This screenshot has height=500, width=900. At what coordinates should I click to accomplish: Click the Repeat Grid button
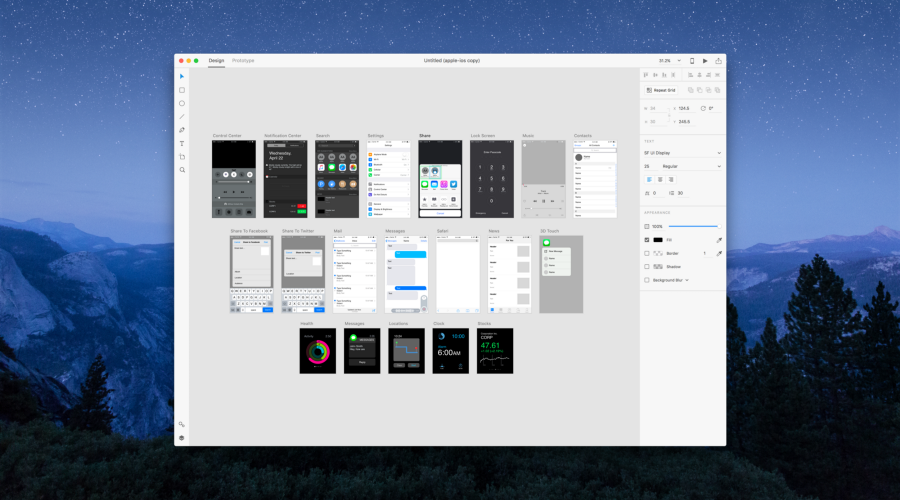point(661,90)
